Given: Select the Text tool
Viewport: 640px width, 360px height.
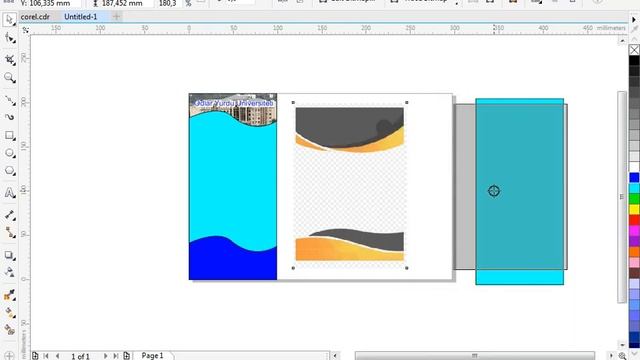Looking at the screenshot, I should [x=9, y=193].
